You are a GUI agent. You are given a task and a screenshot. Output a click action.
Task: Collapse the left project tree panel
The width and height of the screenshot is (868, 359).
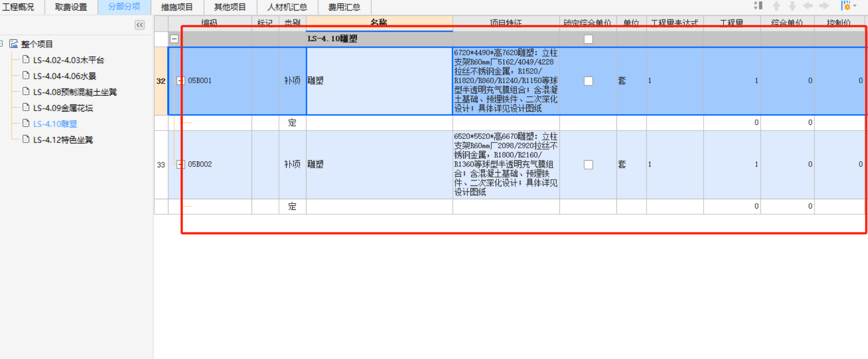coord(140,25)
